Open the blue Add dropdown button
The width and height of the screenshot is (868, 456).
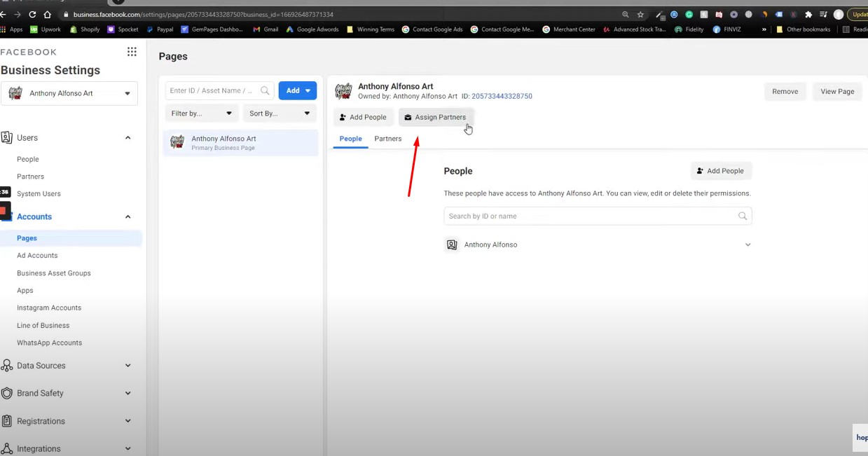pos(298,90)
